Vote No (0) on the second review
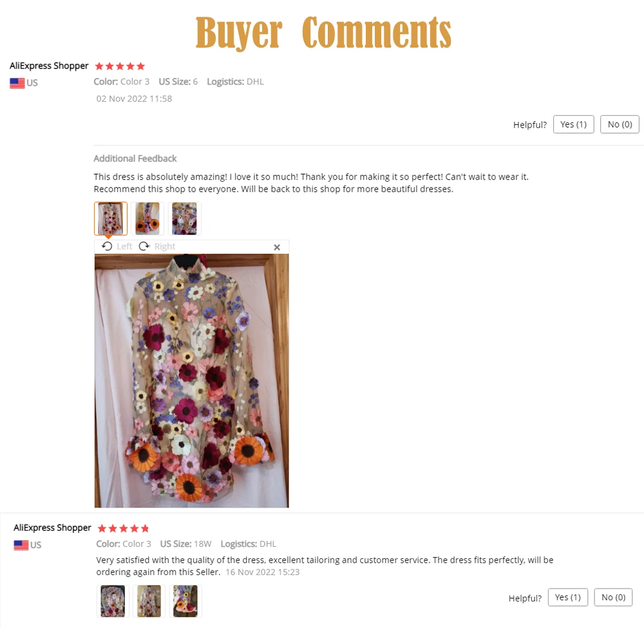Screen dimensions: 644x644 point(613,597)
